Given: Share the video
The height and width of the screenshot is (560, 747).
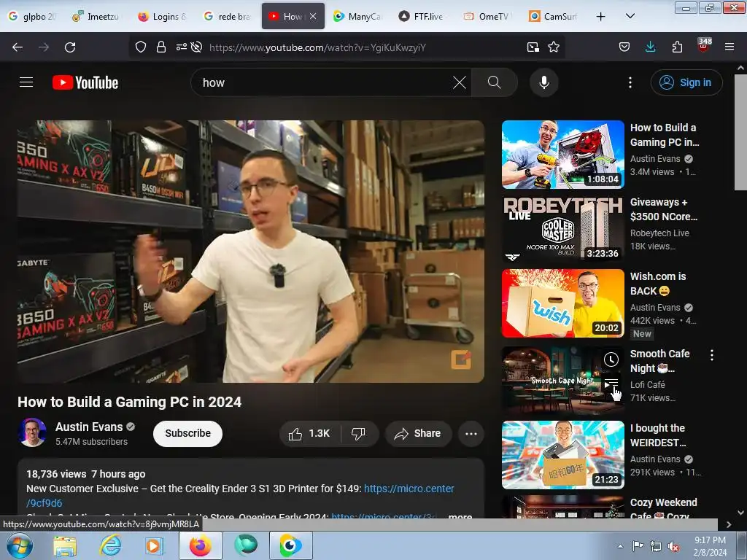Looking at the screenshot, I should pos(418,433).
